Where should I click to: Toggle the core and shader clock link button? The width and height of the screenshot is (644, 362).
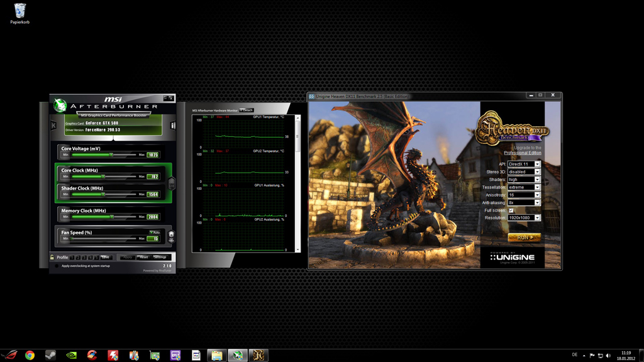point(172,184)
